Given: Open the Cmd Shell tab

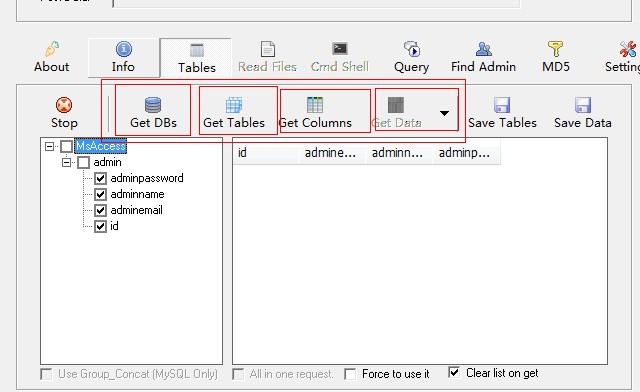Looking at the screenshot, I should point(340,58).
